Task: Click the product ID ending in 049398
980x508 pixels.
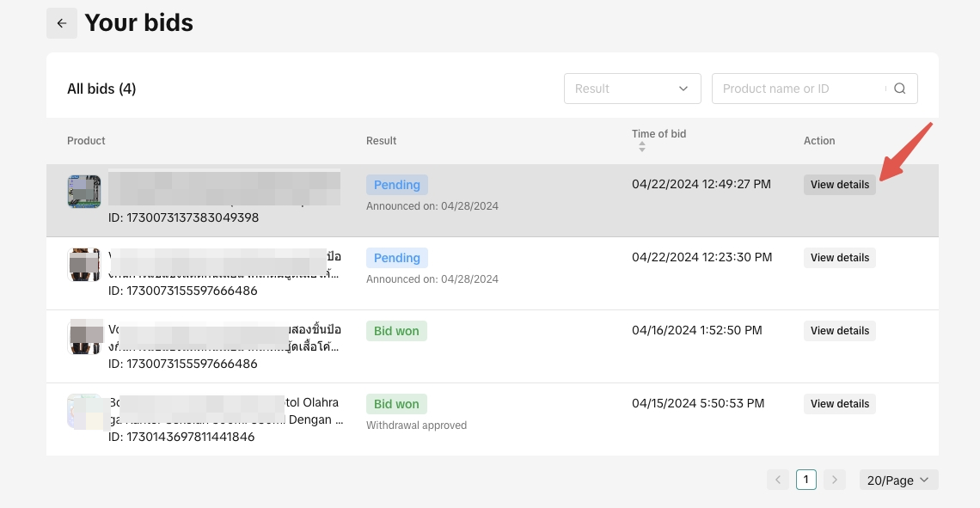Action: coord(183,217)
